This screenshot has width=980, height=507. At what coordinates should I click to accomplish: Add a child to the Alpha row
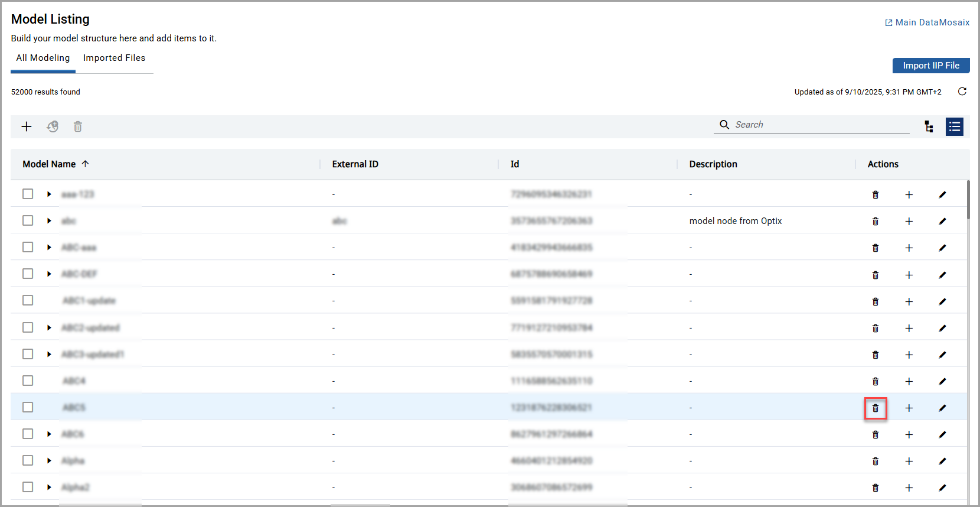point(909,461)
